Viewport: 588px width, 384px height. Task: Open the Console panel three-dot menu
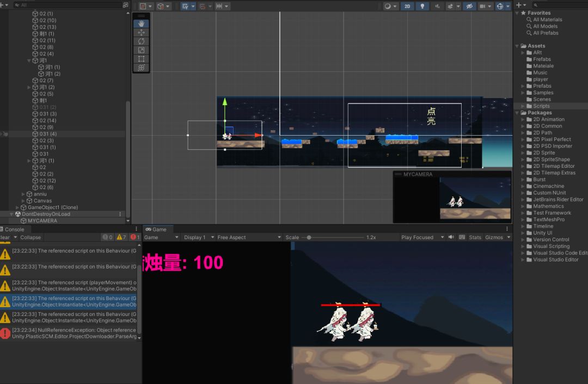(136, 229)
